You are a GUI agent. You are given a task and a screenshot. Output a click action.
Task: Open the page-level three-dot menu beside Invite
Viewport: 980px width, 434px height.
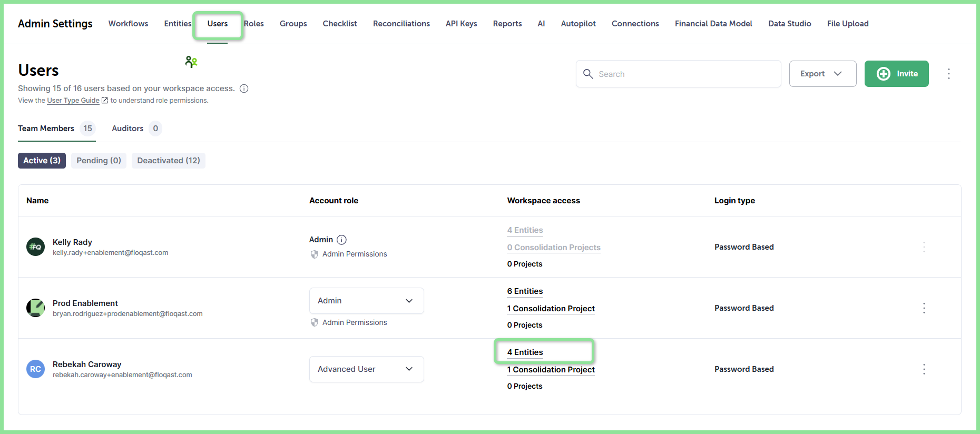[949, 74]
